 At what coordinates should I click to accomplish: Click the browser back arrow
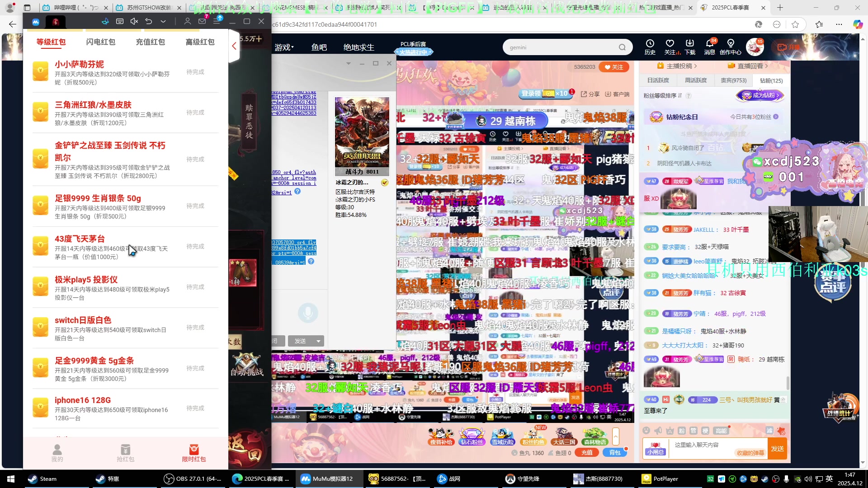(12, 24)
